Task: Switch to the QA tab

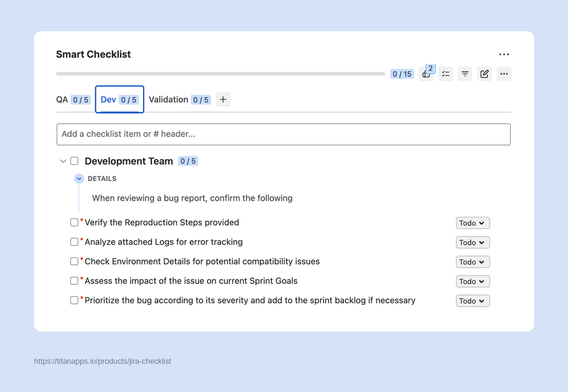Action: 73,100
